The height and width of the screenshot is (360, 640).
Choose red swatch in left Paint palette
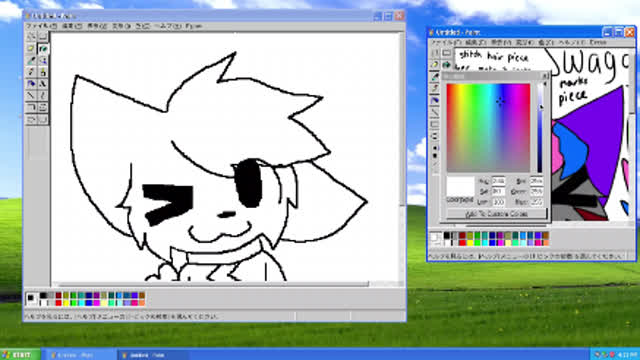[x=58, y=303]
